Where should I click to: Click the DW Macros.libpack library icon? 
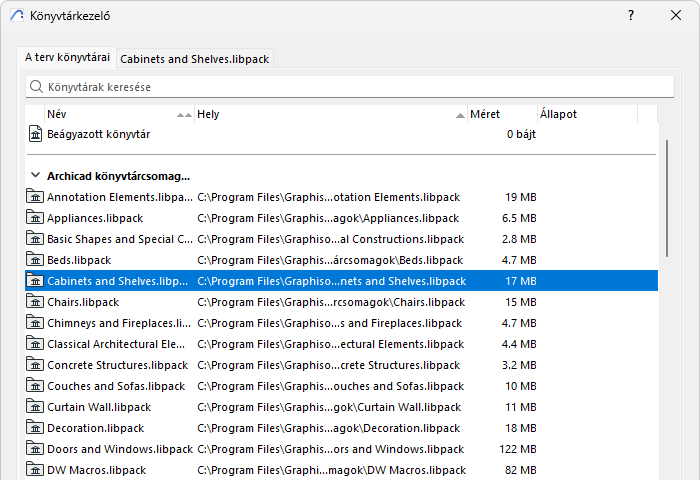pyautogui.click(x=35, y=469)
